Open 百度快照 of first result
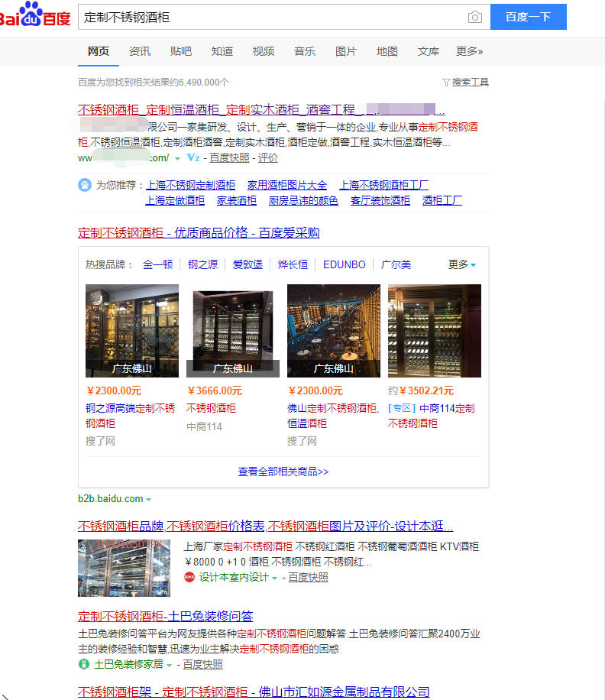The height and width of the screenshot is (700, 605). 229,157
